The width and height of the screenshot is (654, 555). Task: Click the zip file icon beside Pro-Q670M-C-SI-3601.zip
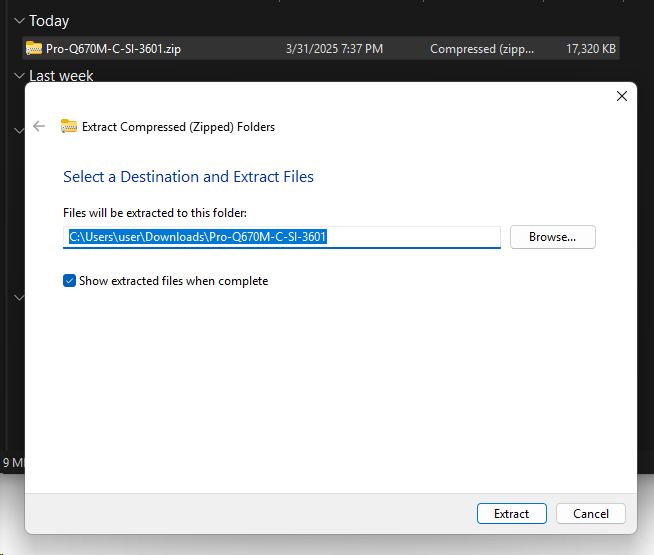(34, 48)
